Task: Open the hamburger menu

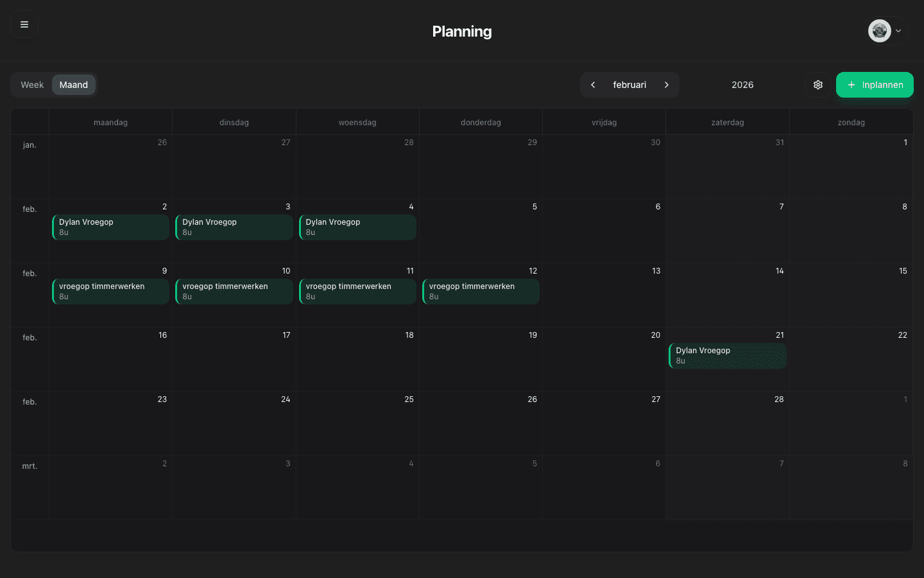Action: pos(24,24)
